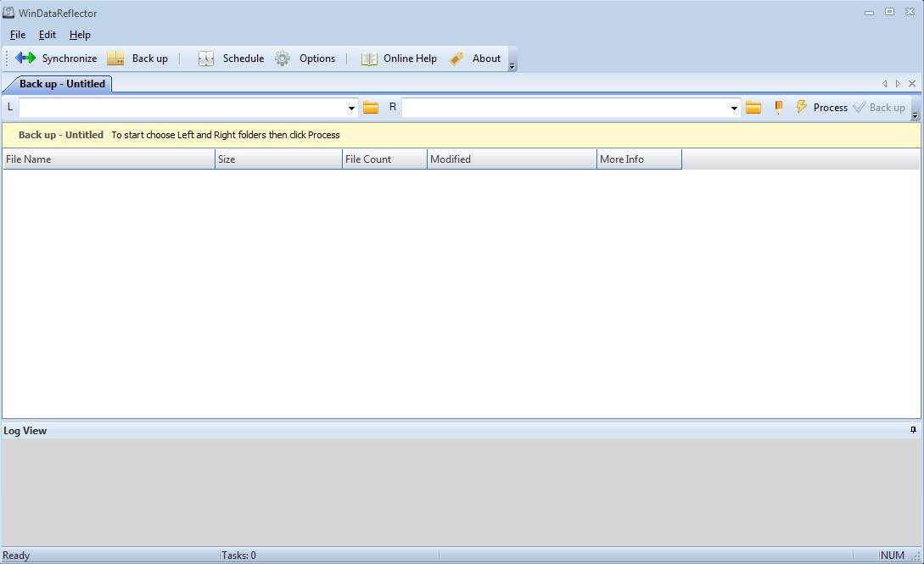924x564 pixels.
Task: Open the Schedule toolbar icon
Action: (205, 59)
